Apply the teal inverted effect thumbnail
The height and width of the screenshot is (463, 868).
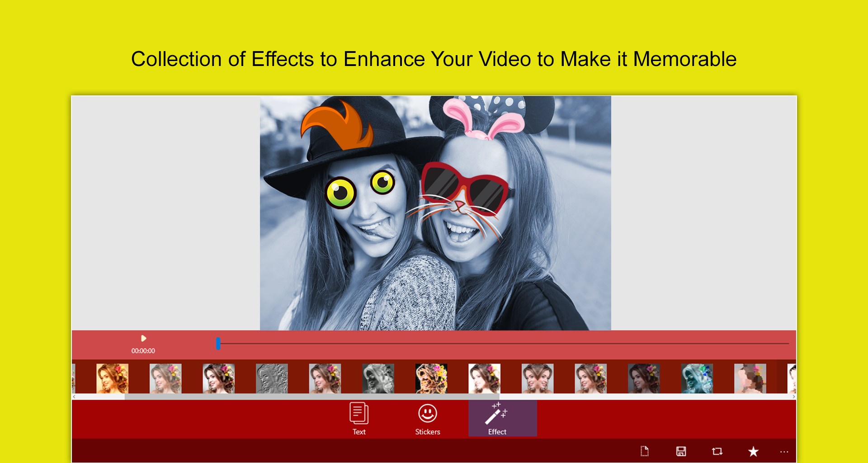click(x=697, y=378)
